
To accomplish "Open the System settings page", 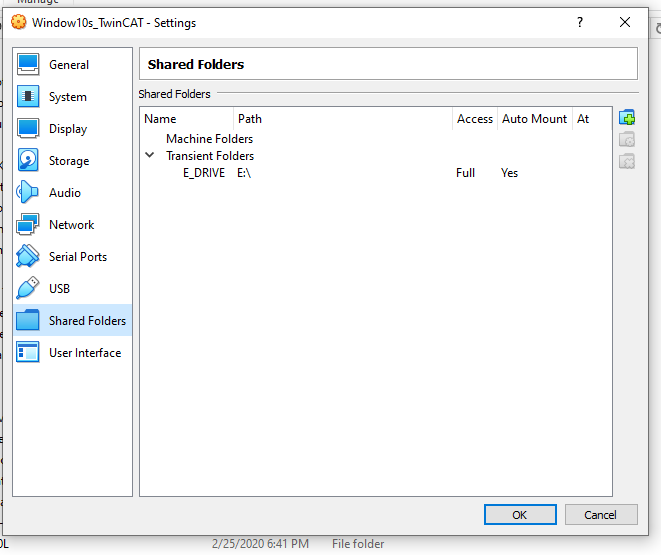I will click(73, 97).
